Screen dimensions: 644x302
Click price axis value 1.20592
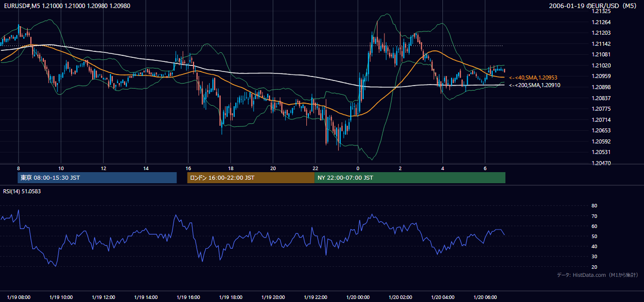(x=602, y=141)
